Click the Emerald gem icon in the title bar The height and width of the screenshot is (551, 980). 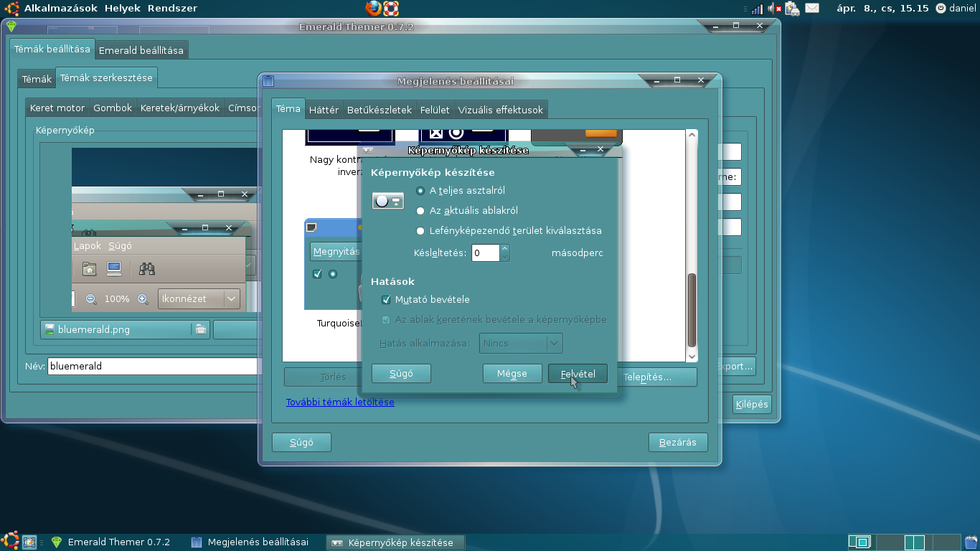[x=11, y=27]
